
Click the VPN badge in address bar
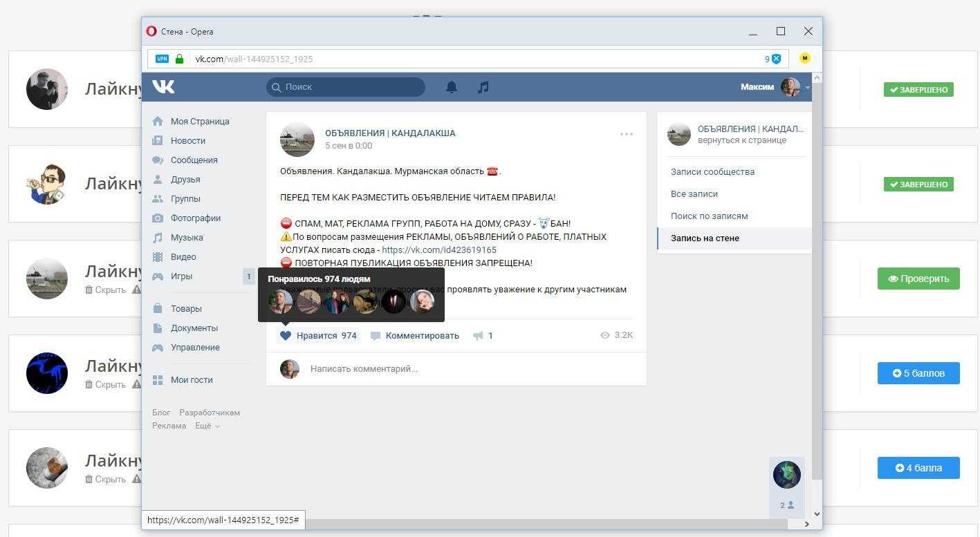click(x=162, y=59)
